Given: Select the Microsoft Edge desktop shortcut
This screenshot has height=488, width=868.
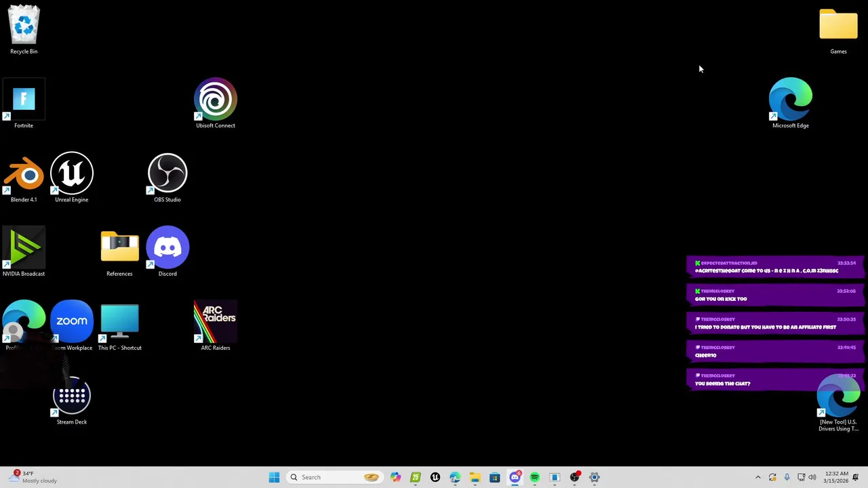Looking at the screenshot, I should coord(791,104).
